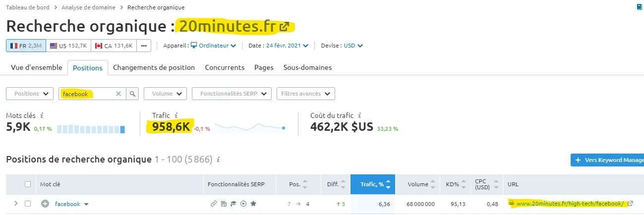This screenshot has width=644, height=215.
Task: Click Vers Keyword Manager button
Action: pyautogui.click(x=607, y=160)
